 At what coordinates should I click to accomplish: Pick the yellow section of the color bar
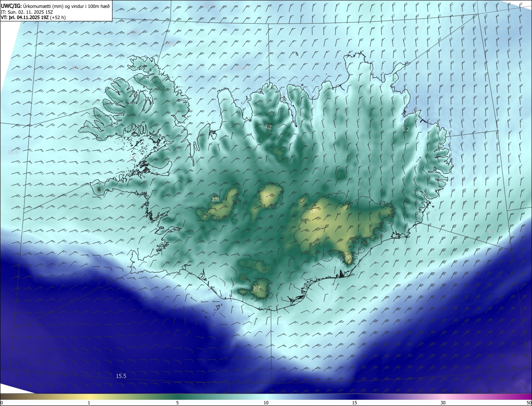pos(89,397)
